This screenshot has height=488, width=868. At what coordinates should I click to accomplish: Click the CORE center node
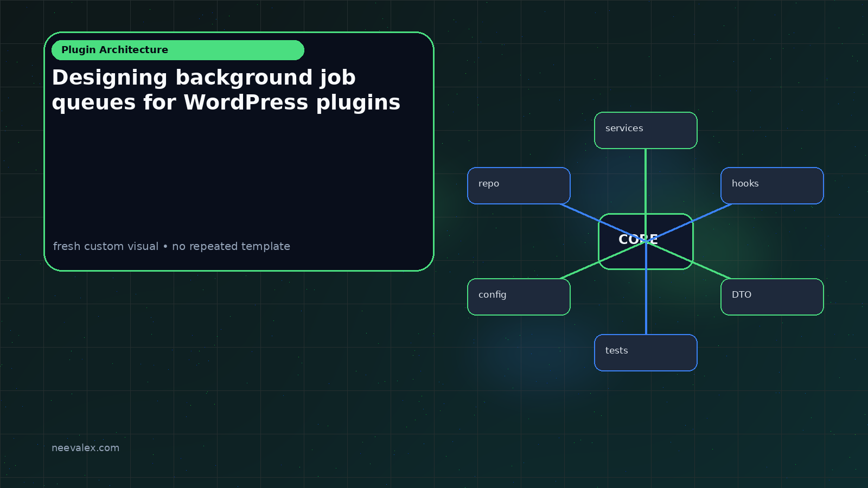(646, 241)
